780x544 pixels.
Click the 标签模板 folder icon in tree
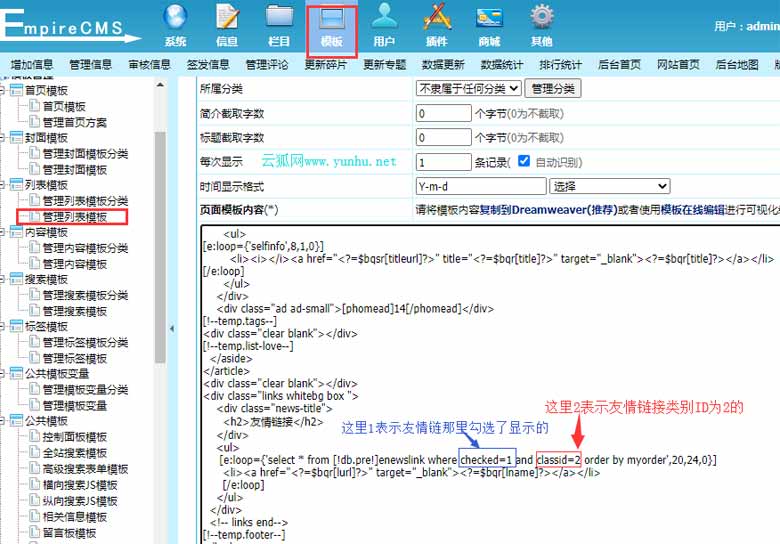pyautogui.click(x=16, y=326)
